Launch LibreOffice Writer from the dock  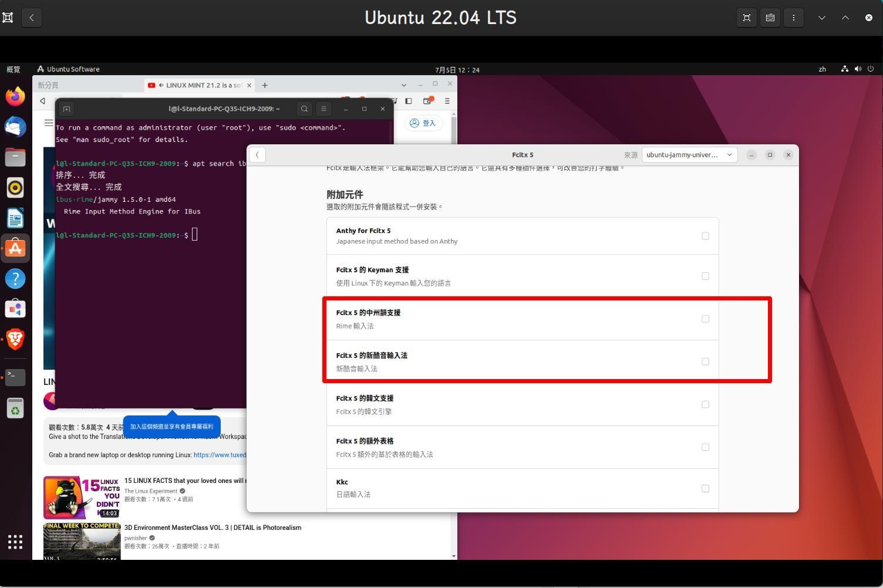tap(15, 218)
